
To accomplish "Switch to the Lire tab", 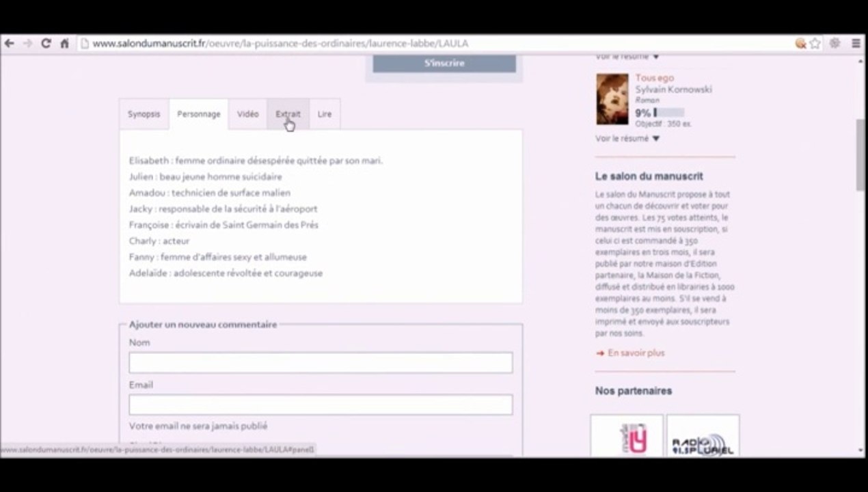I will click(x=325, y=114).
